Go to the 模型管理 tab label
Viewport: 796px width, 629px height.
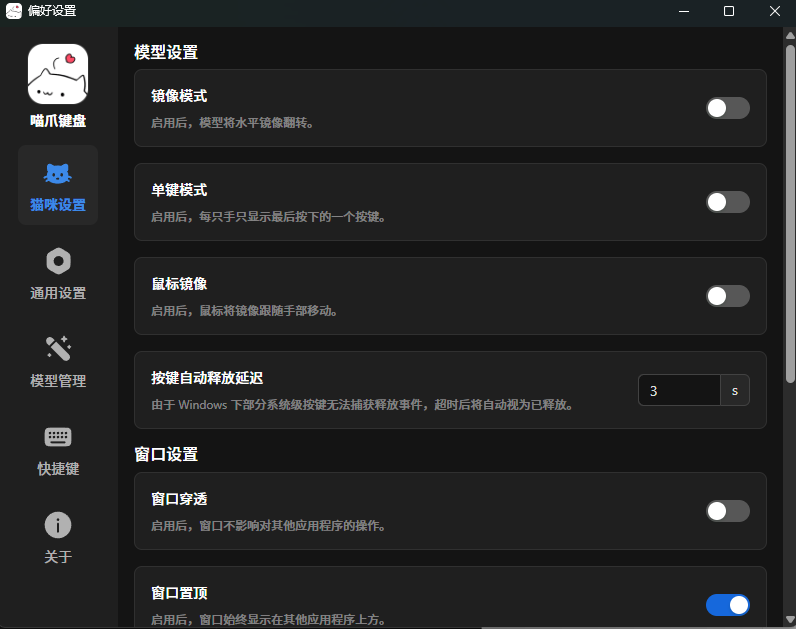pyautogui.click(x=58, y=381)
